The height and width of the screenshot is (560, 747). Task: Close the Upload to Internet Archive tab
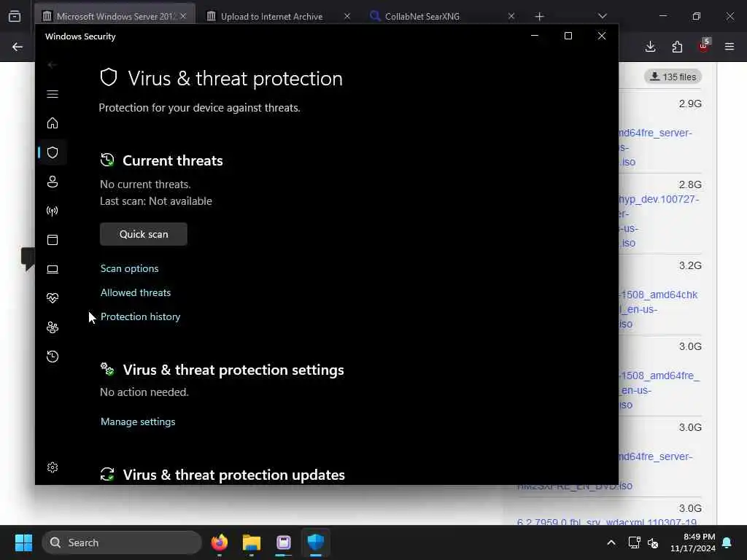tap(347, 16)
